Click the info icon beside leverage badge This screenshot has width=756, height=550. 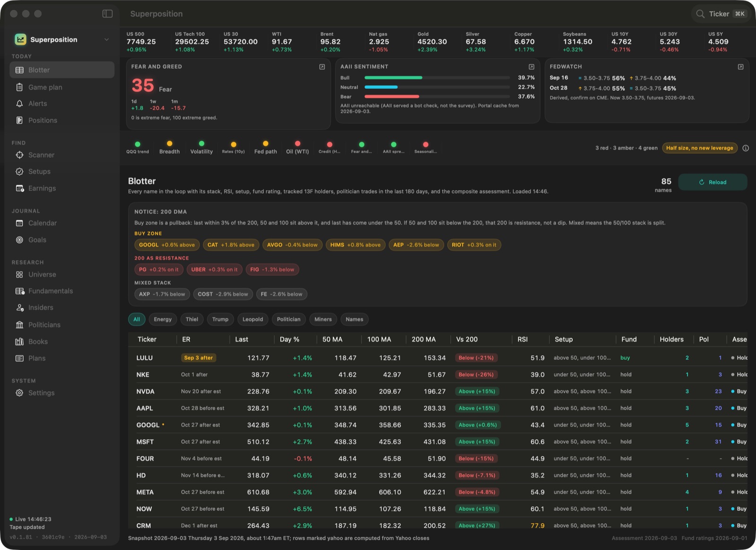point(746,148)
